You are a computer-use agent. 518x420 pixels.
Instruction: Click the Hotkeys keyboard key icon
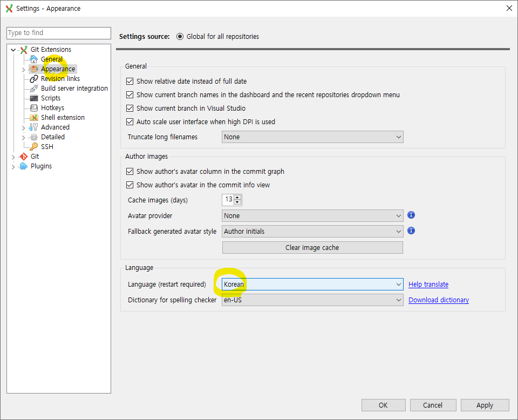(33, 108)
